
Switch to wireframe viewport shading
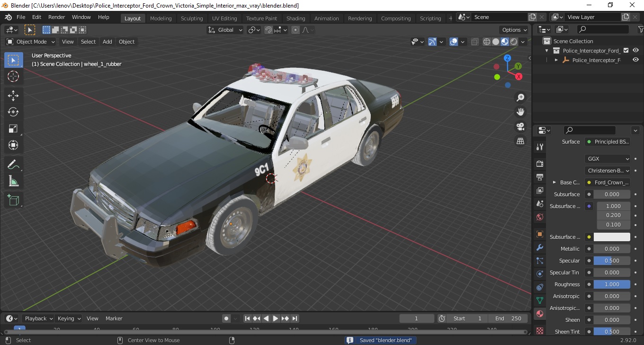pyautogui.click(x=487, y=42)
